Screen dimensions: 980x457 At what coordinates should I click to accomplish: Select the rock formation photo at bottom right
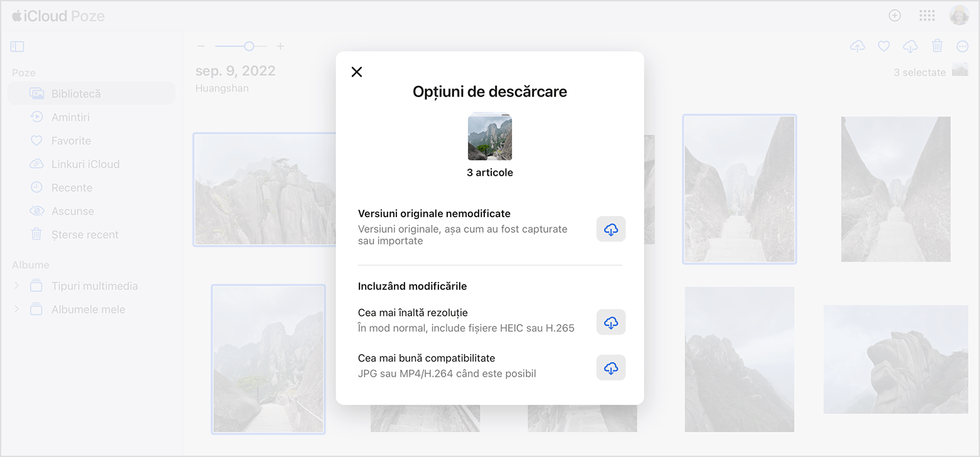point(896,359)
